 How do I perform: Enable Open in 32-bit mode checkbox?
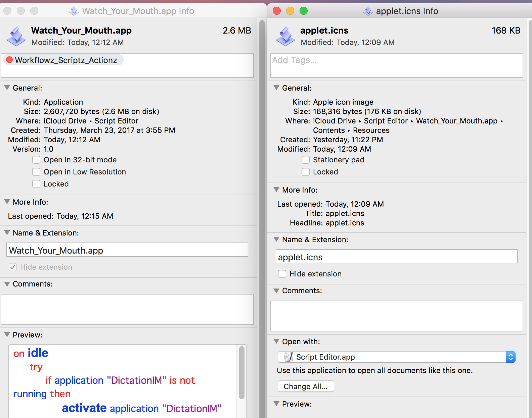click(36, 160)
